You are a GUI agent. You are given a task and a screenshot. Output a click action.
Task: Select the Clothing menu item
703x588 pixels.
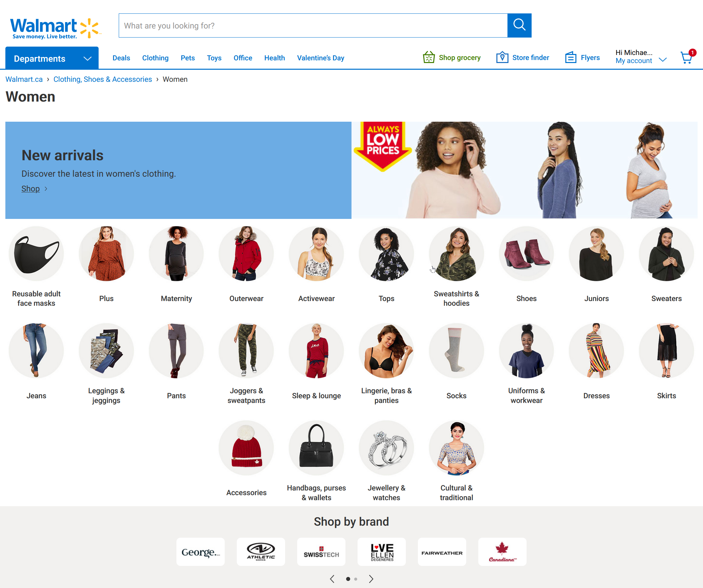155,58
